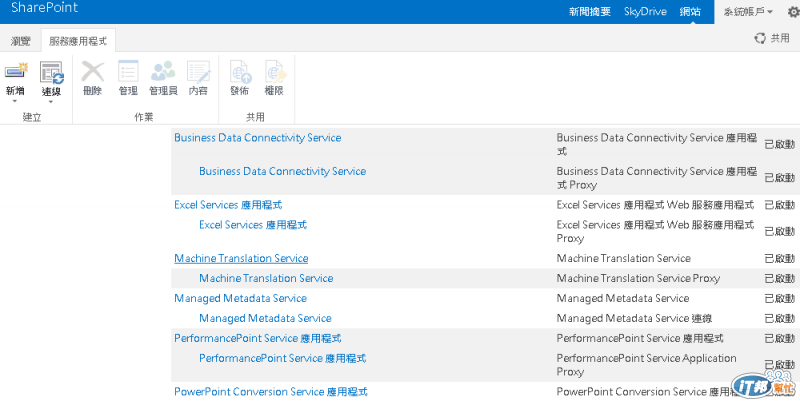800x405 pixels.
Task: Expand the 連線 dropdown arrow
Action: click(51, 102)
